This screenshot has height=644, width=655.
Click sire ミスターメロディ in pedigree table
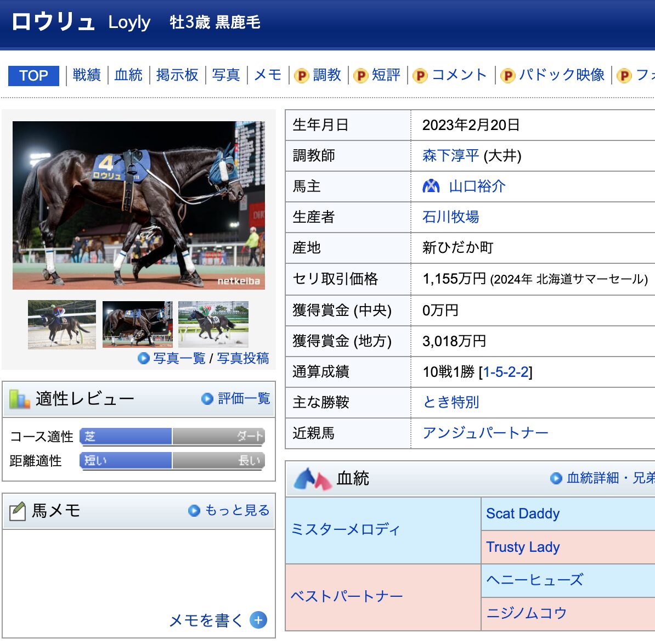[345, 529]
